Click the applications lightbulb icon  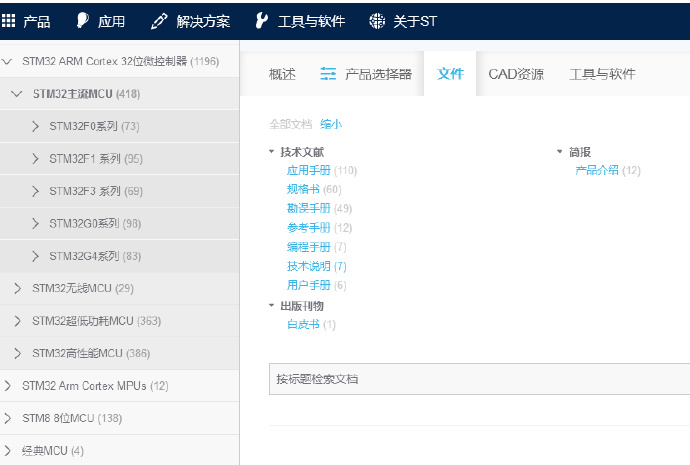[x=82, y=20]
